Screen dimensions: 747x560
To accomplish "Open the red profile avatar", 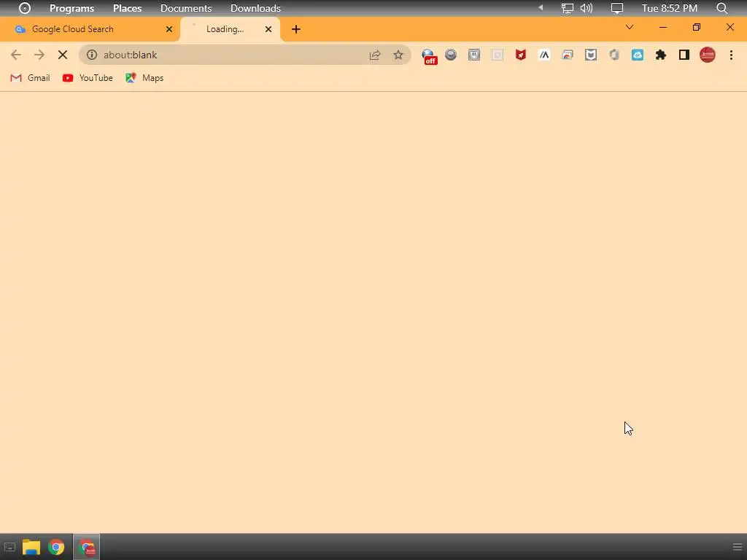I will tap(708, 55).
